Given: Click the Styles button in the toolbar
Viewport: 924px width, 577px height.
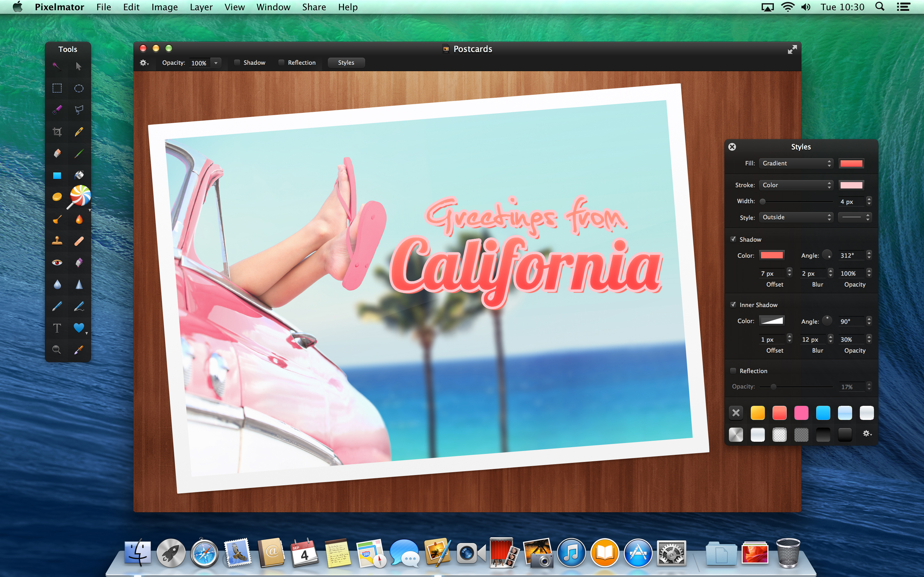Looking at the screenshot, I should click(x=346, y=63).
